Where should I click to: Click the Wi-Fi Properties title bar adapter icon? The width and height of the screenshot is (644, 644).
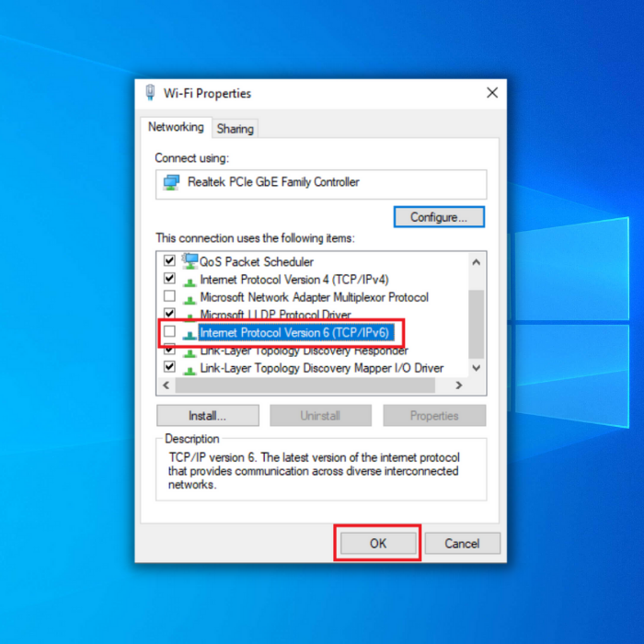[150, 92]
